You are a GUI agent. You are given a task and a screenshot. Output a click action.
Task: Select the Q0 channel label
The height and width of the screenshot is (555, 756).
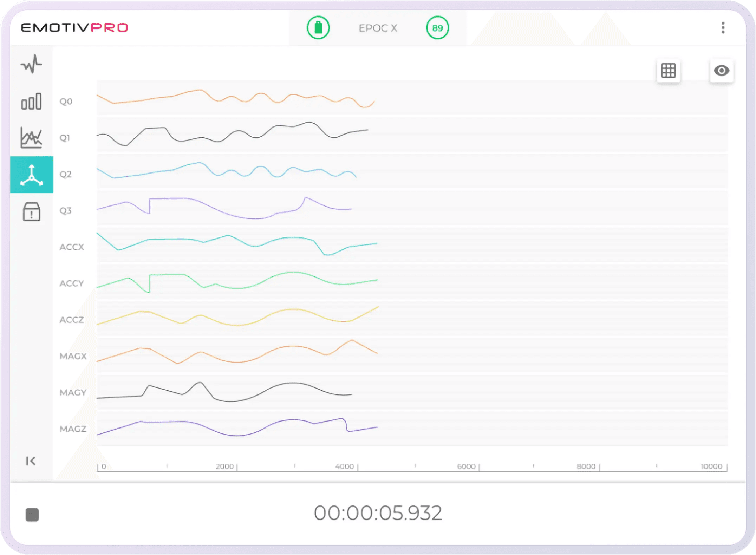pyautogui.click(x=66, y=102)
